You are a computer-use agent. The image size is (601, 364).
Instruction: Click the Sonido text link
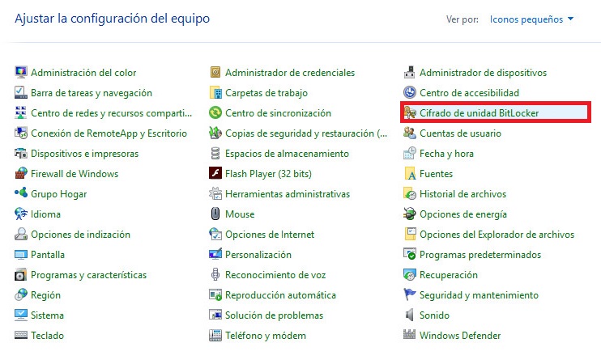click(x=434, y=315)
